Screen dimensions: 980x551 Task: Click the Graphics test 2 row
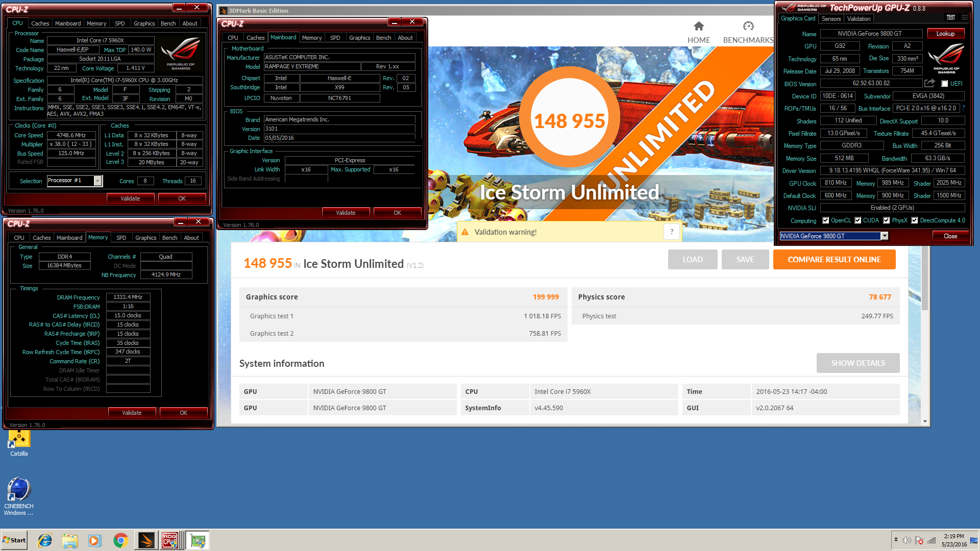[403, 333]
